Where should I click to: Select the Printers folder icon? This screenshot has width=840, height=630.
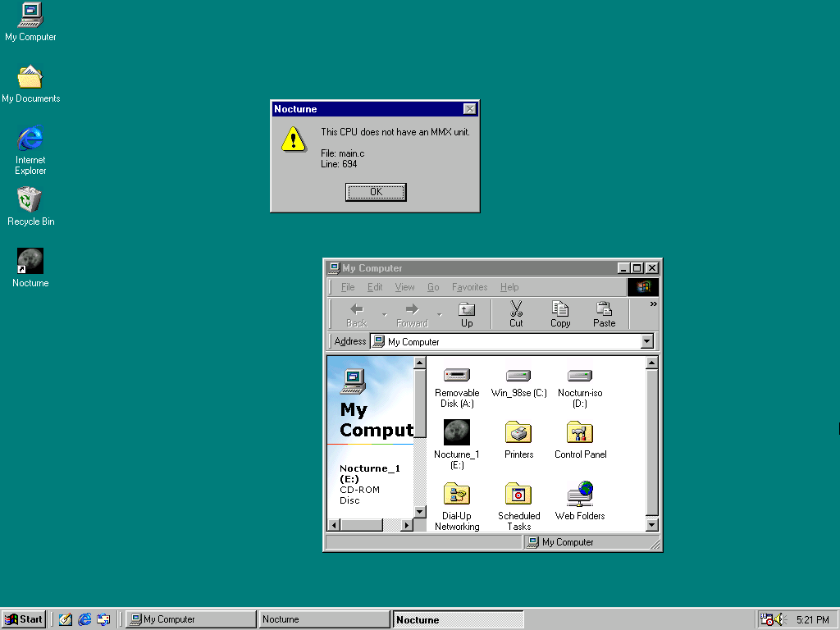pos(518,433)
